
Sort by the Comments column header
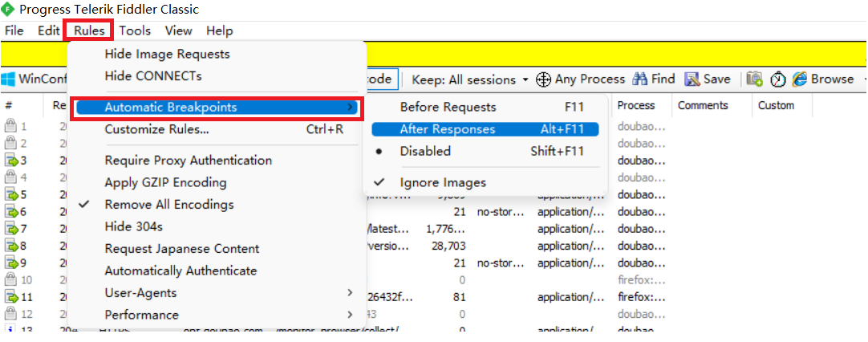(x=712, y=105)
